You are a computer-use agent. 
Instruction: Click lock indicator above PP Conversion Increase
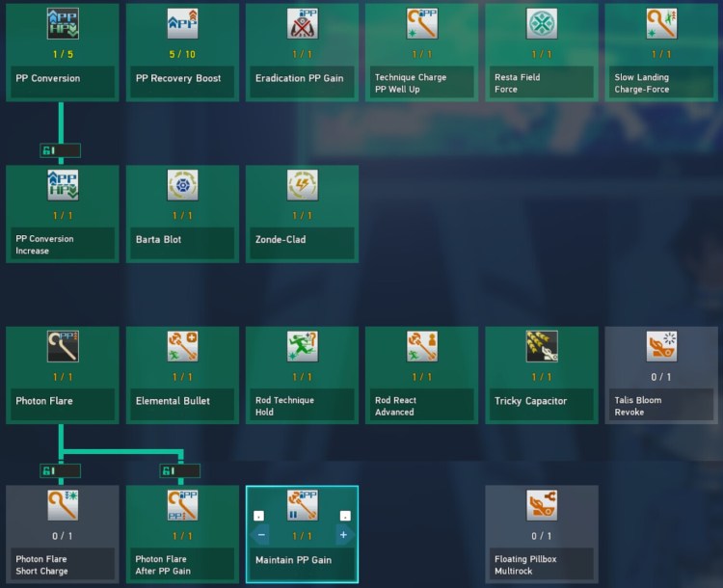pos(60,150)
